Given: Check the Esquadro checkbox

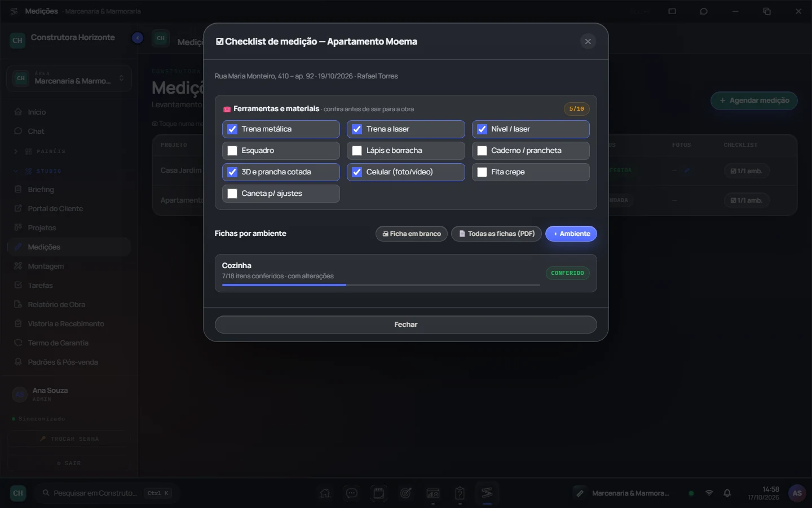Looking at the screenshot, I should pos(232,151).
